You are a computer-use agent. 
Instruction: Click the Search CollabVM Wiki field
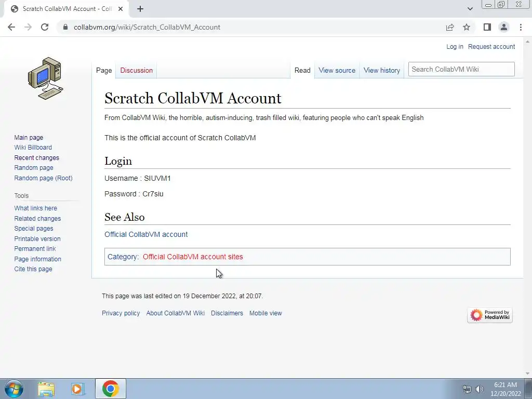click(461, 69)
